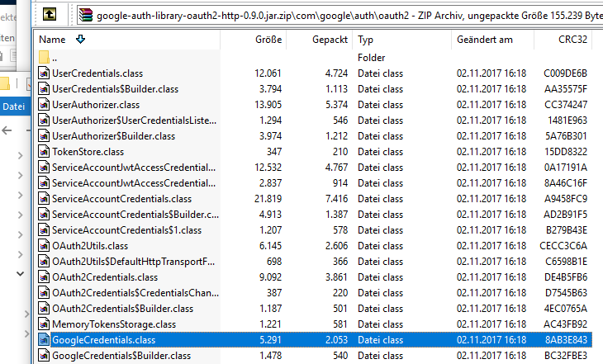
Task: Click the sort arrow next to Name
Action: tap(80, 39)
